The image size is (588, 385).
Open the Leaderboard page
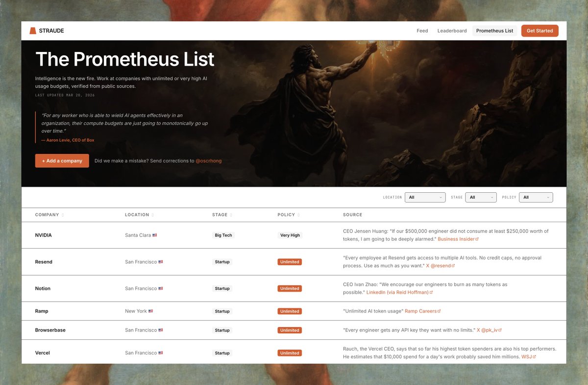[452, 31]
